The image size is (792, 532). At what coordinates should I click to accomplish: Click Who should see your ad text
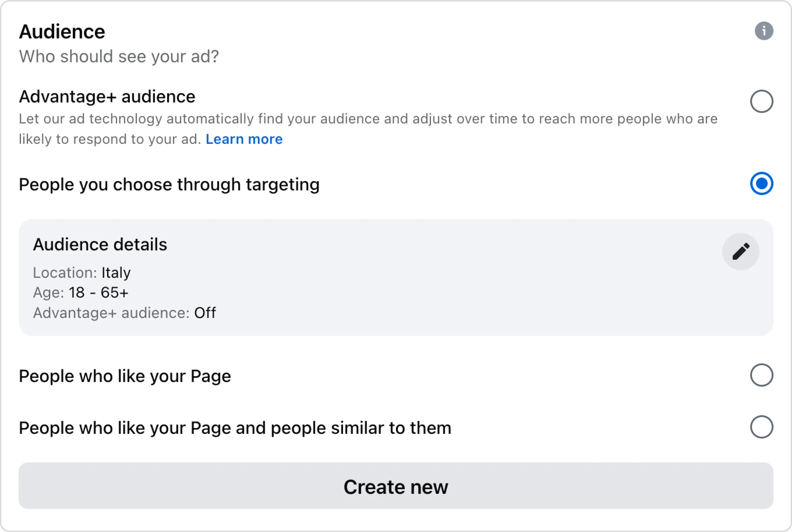[119, 56]
